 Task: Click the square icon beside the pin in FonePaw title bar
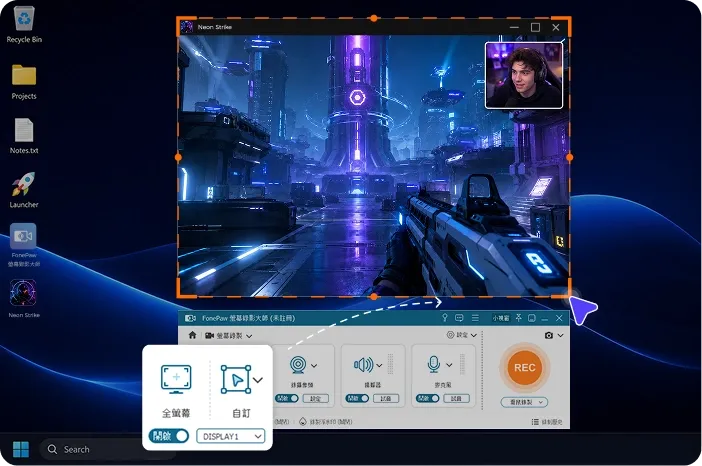click(x=532, y=318)
